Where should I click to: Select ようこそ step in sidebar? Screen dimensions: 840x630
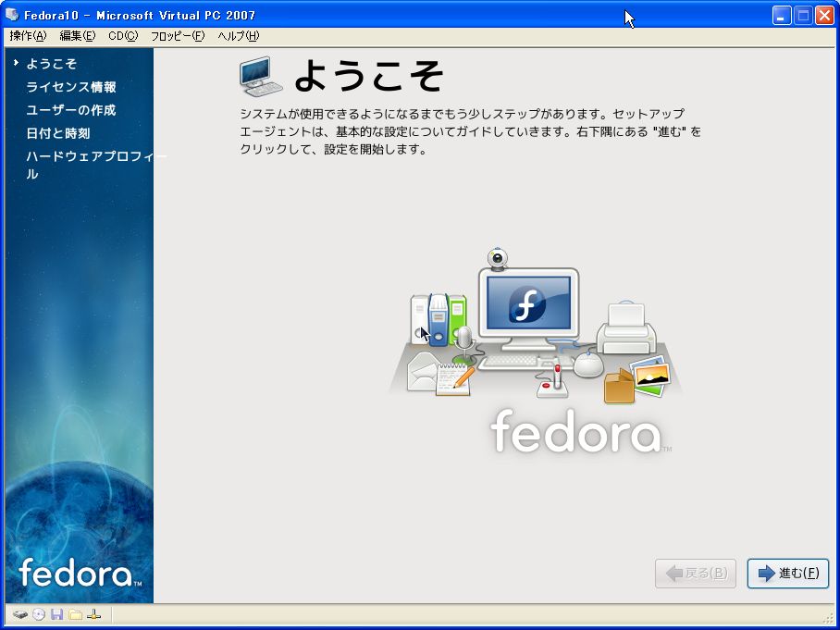point(52,64)
